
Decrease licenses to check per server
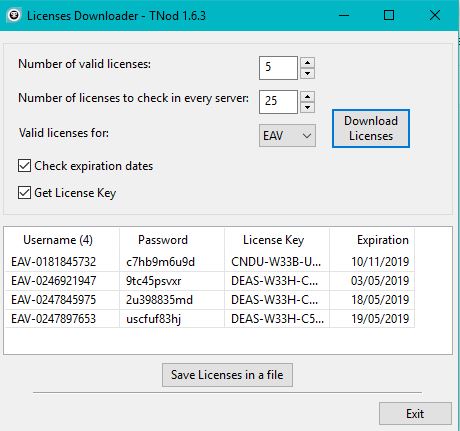pos(307,107)
